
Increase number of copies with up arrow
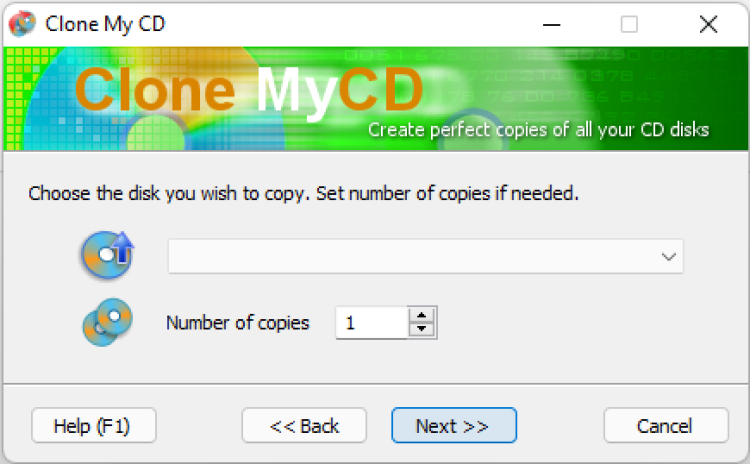pyautogui.click(x=423, y=315)
